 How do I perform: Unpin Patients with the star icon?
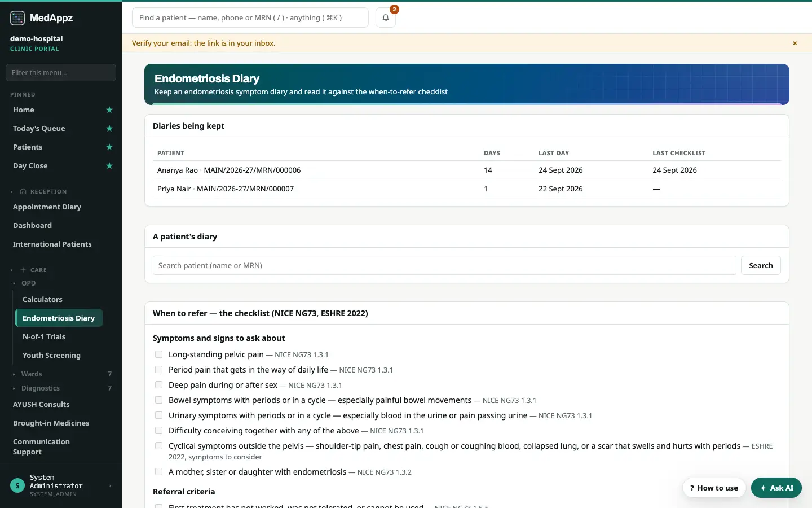click(x=109, y=147)
